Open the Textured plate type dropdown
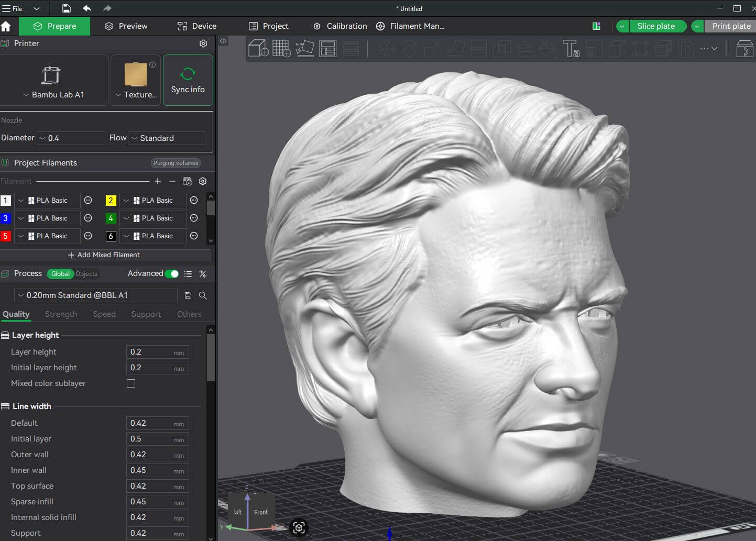The width and height of the screenshot is (756, 541). coord(136,95)
